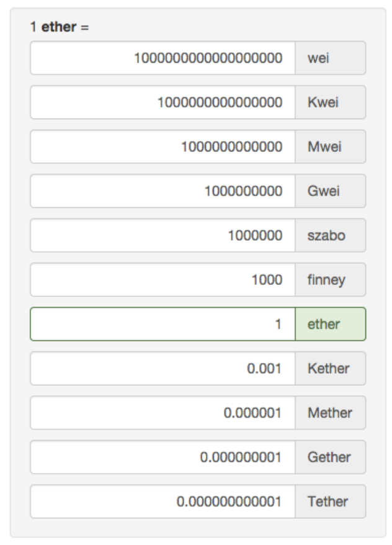Focus the Tether value input
The width and height of the screenshot is (392, 545).
[x=163, y=502]
